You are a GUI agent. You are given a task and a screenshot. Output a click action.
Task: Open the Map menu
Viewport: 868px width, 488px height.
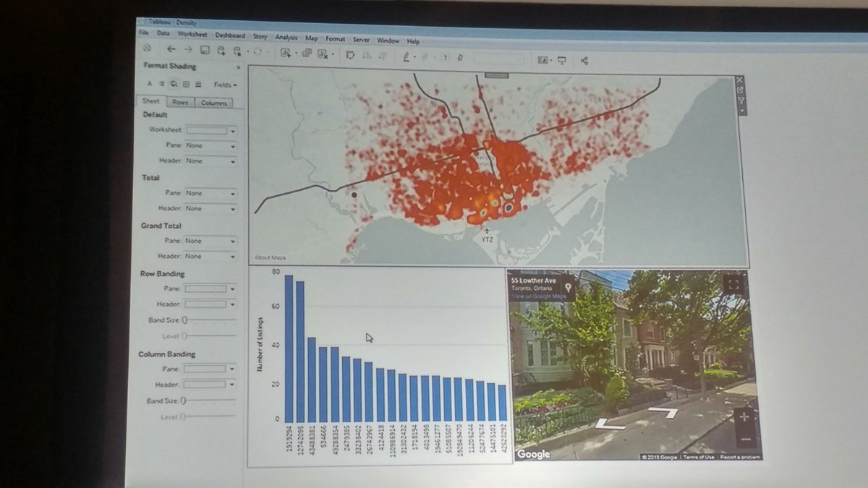coord(311,38)
